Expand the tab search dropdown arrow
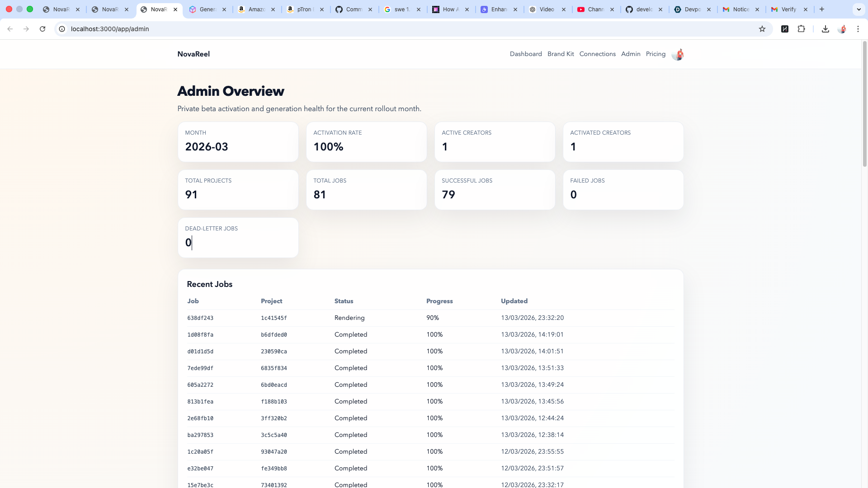868x488 pixels. (859, 9)
